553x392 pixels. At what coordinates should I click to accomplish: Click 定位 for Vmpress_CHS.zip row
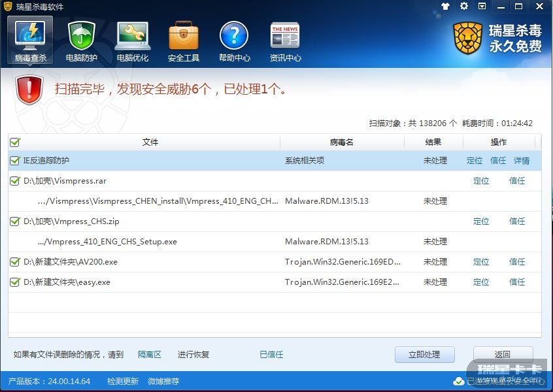[x=481, y=221]
